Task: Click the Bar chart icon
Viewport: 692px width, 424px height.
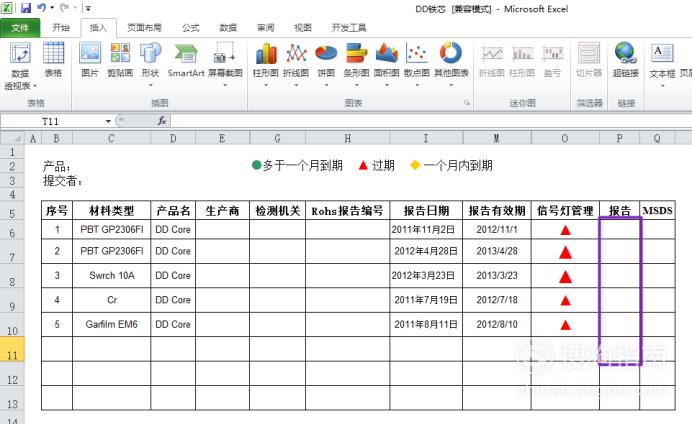Action: click(x=356, y=53)
